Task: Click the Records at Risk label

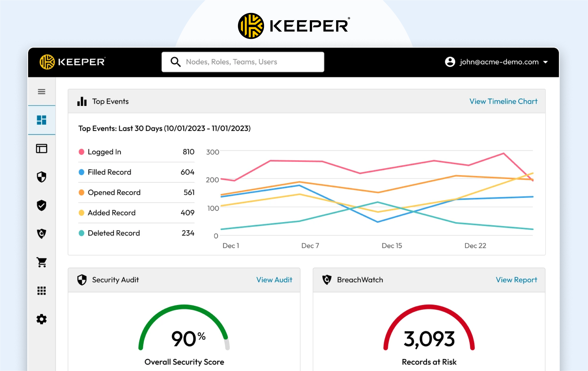Action: click(x=429, y=362)
